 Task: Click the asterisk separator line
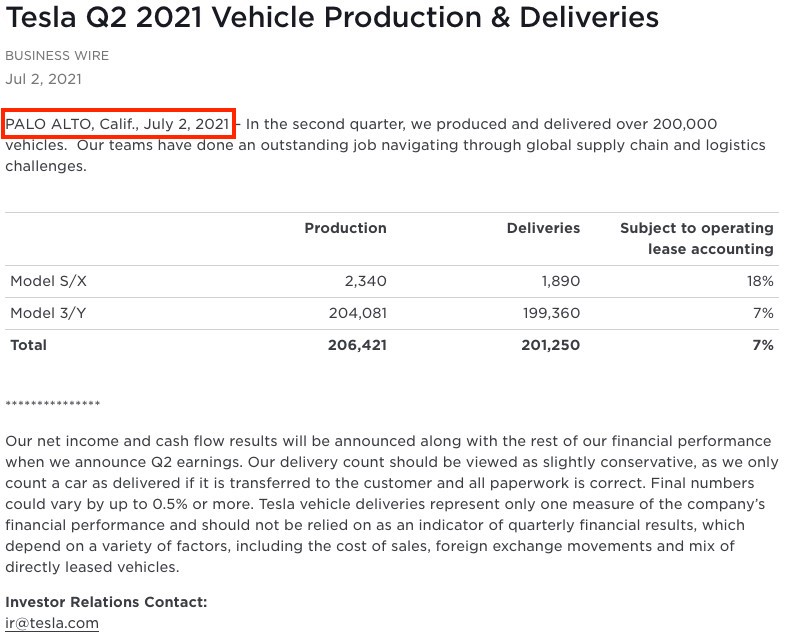[x=53, y=403]
